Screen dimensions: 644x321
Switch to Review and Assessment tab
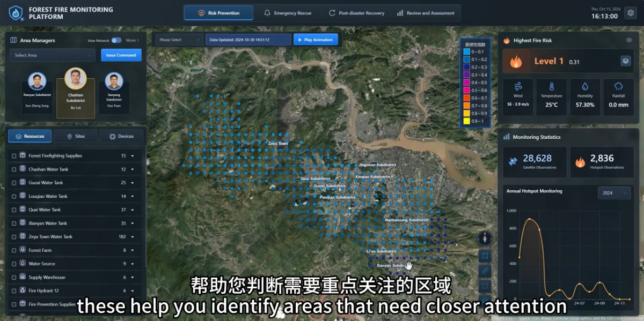click(426, 13)
